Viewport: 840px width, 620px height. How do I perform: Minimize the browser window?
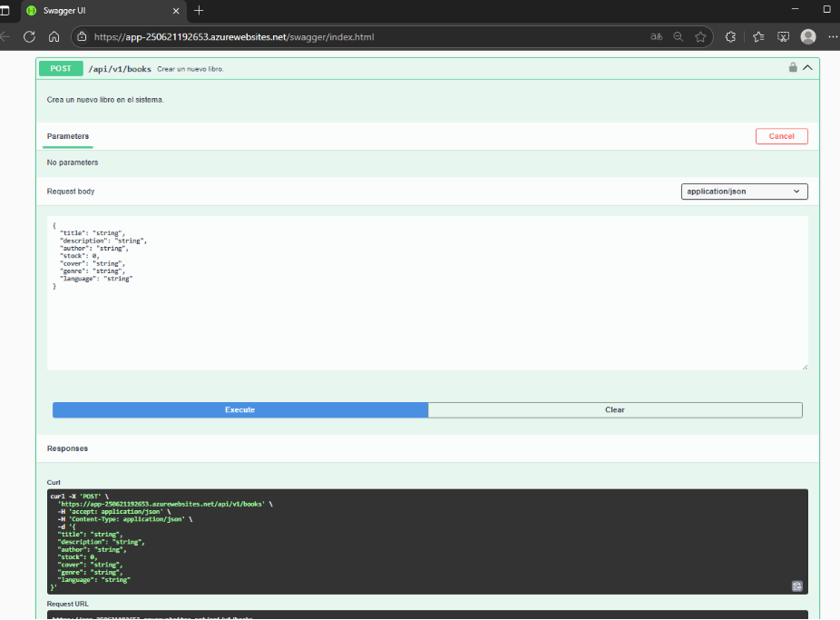pyautogui.click(x=795, y=9)
